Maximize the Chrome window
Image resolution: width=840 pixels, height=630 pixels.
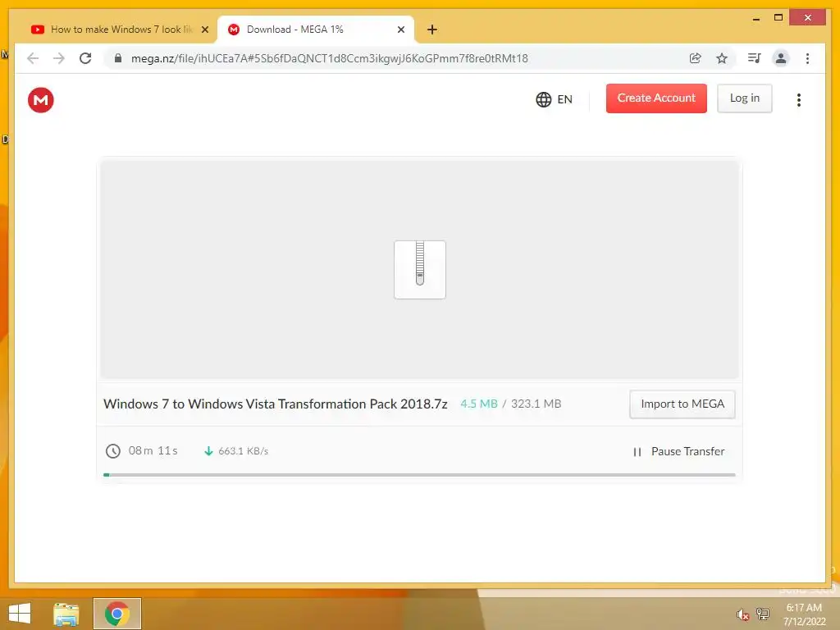point(778,18)
